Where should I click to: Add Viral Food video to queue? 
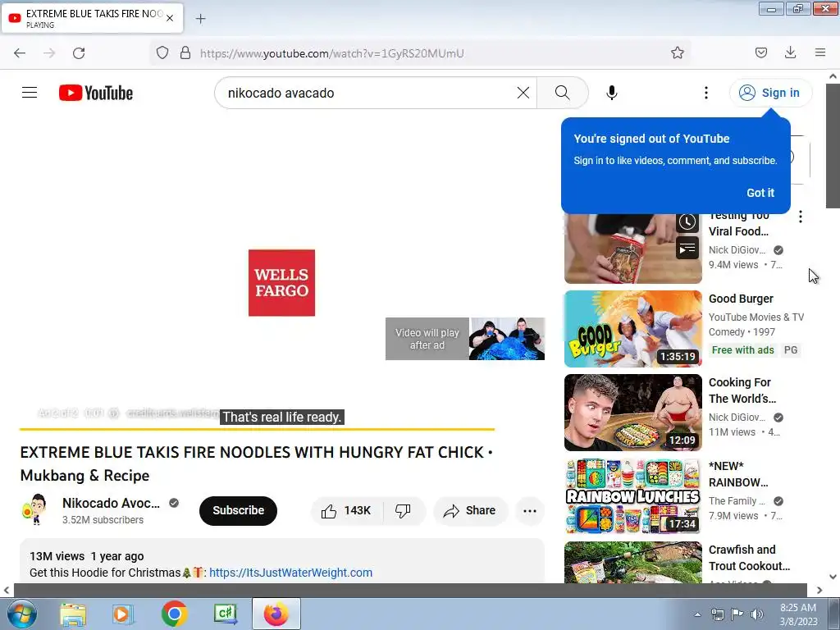[687, 248]
